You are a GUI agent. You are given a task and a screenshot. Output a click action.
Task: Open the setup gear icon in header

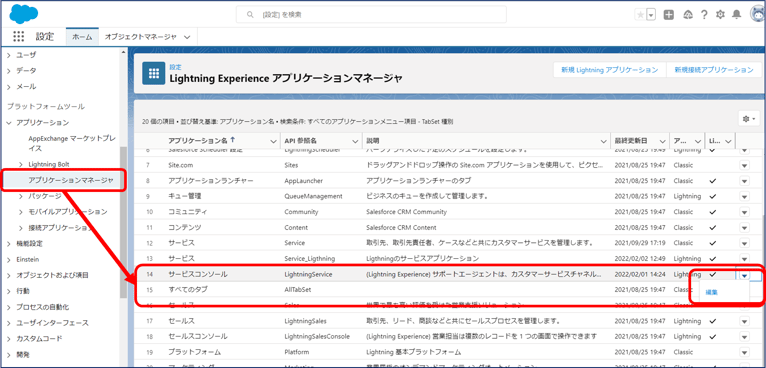pos(720,15)
